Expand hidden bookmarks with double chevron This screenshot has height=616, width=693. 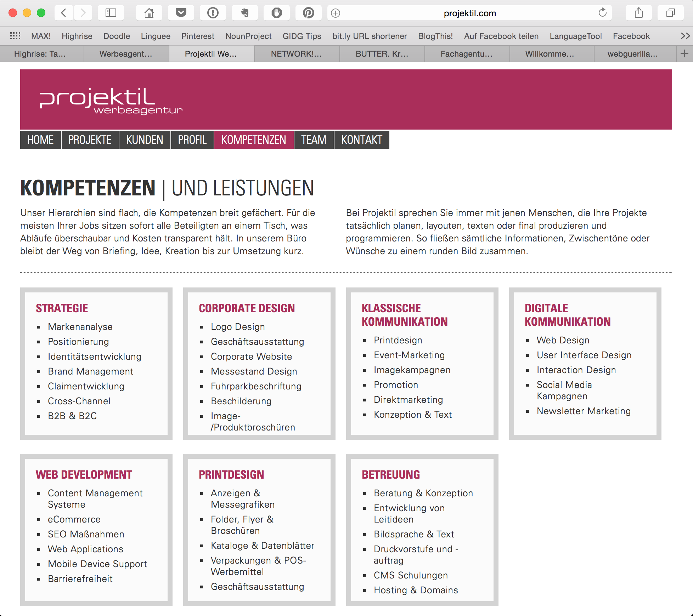[685, 36]
